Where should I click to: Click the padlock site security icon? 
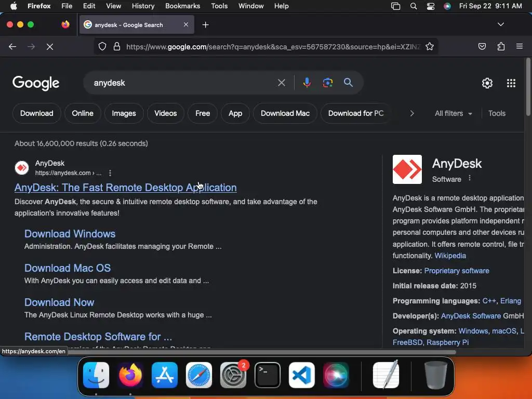117,46
